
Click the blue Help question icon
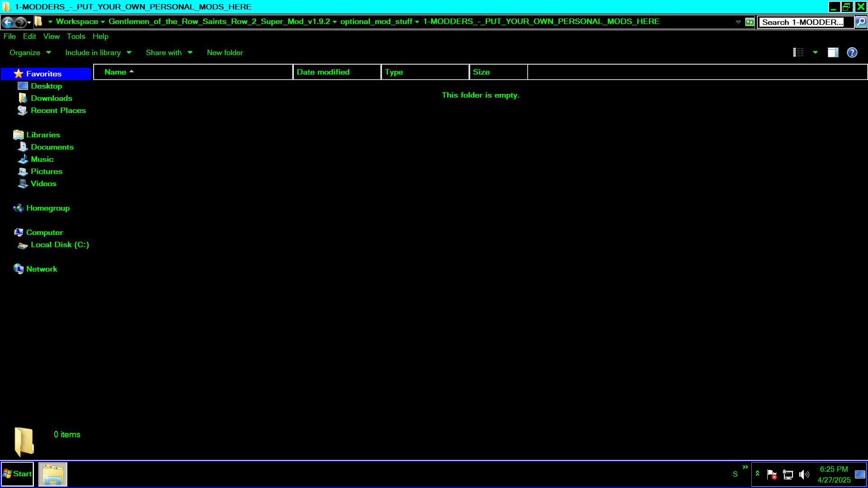click(852, 52)
